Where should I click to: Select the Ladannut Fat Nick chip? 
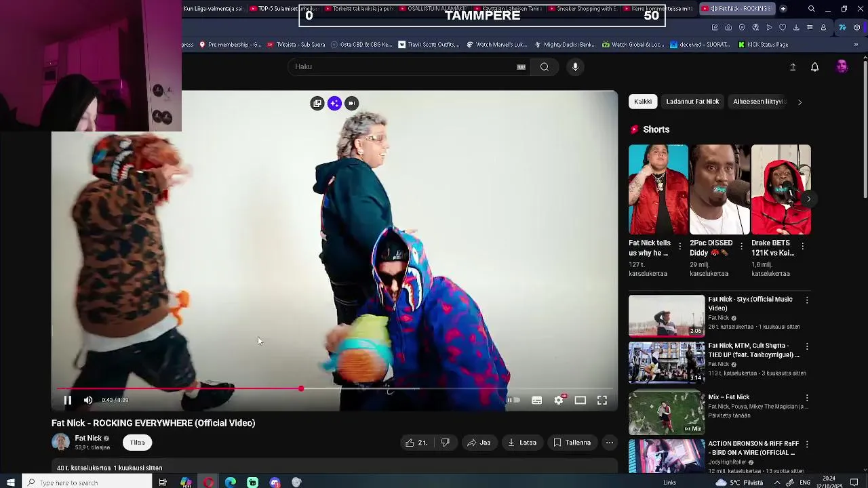[692, 102]
